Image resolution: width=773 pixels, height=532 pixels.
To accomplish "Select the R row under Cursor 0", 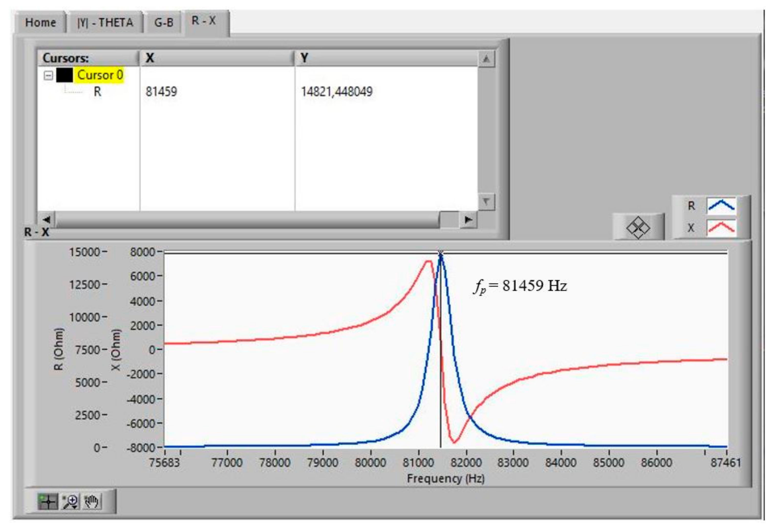I will (x=97, y=91).
